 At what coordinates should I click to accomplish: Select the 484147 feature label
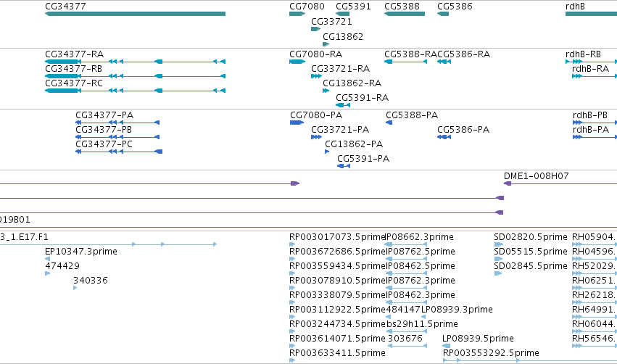pos(403,310)
